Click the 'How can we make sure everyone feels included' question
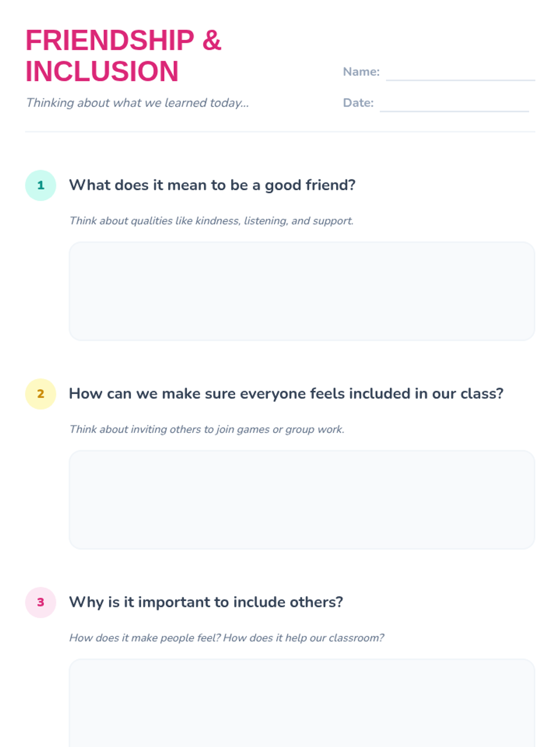Image resolution: width=560 pixels, height=747 pixels. (x=286, y=394)
